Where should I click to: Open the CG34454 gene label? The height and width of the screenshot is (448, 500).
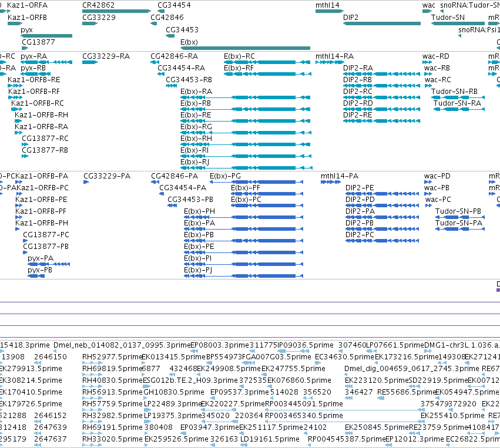click(x=174, y=5)
